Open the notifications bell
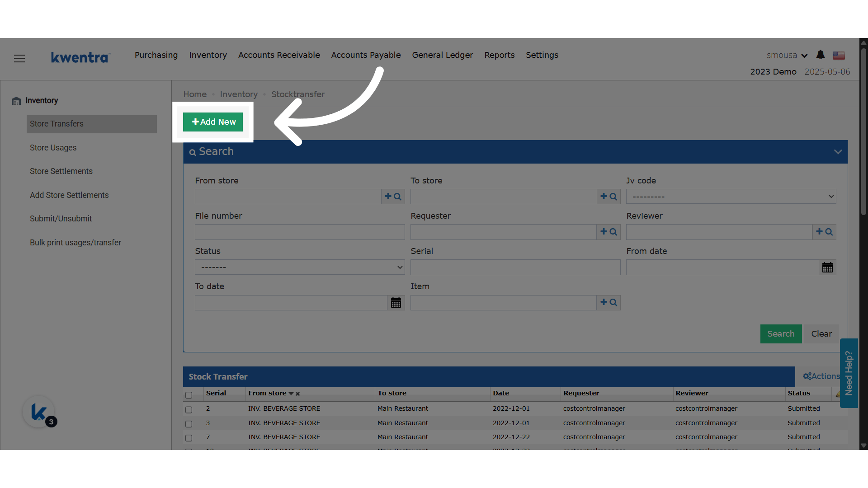This screenshot has width=868, height=488. tap(821, 55)
